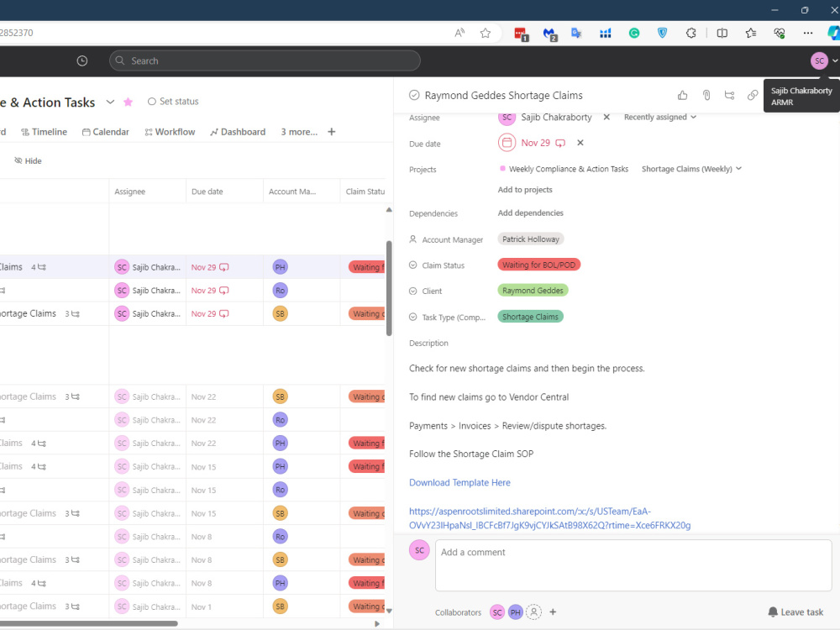Switch to the Workflow tab

pos(170,132)
